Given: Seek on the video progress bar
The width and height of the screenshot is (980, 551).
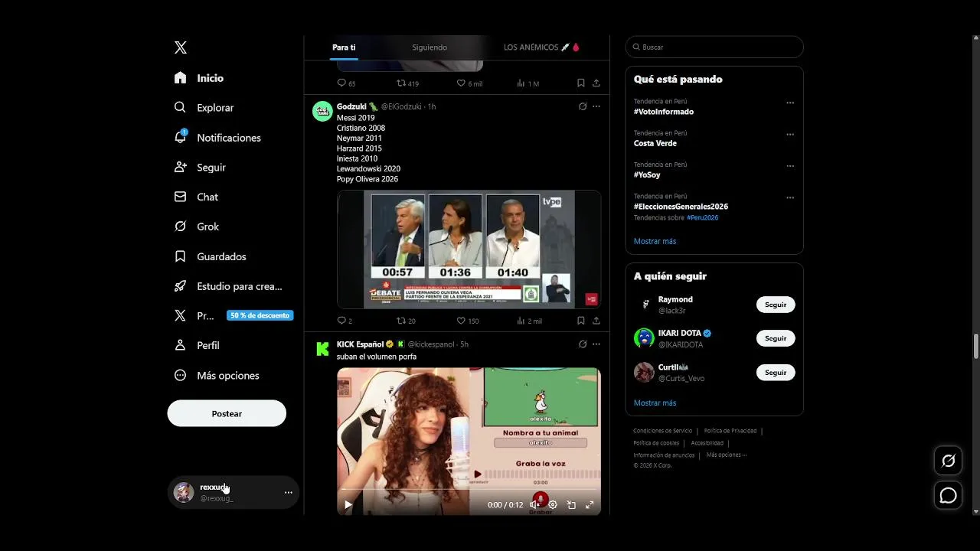Looking at the screenshot, I should point(469,490).
